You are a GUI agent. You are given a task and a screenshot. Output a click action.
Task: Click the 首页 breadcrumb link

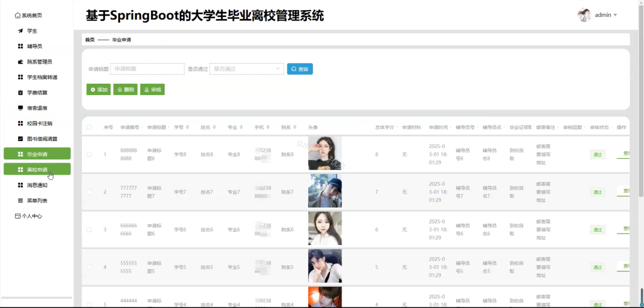[x=89, y=40]
